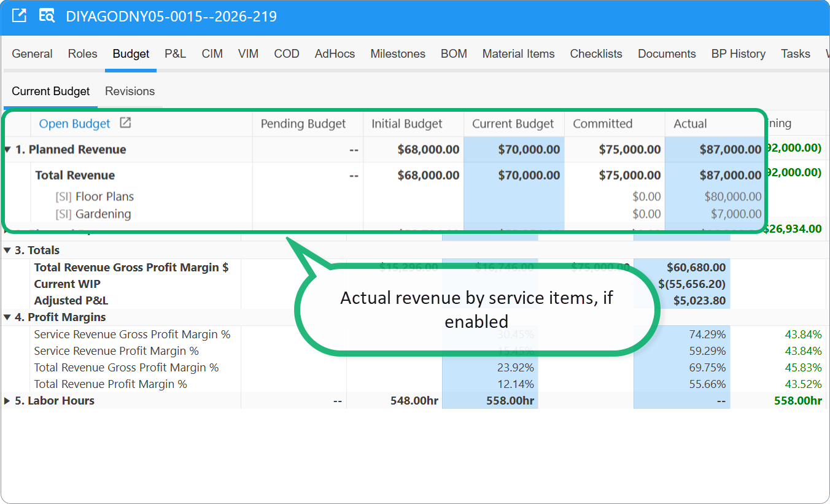This screenshot has height=504, width=830.
Task: Select Total Revenue Profit Margin % row
Action: 111,384
